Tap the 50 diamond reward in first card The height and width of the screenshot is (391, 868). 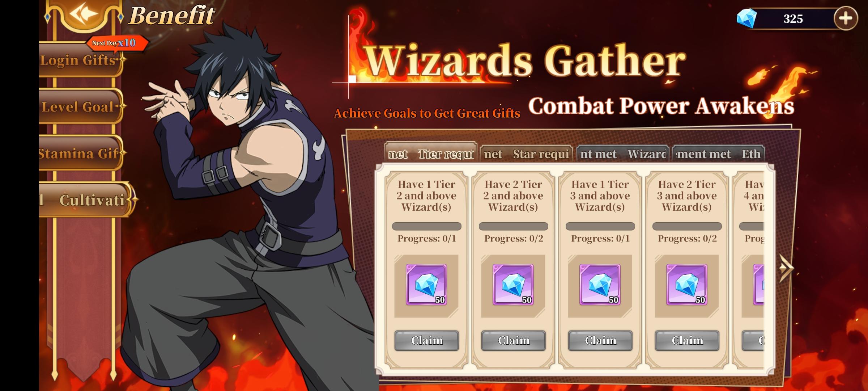point(426,285)
